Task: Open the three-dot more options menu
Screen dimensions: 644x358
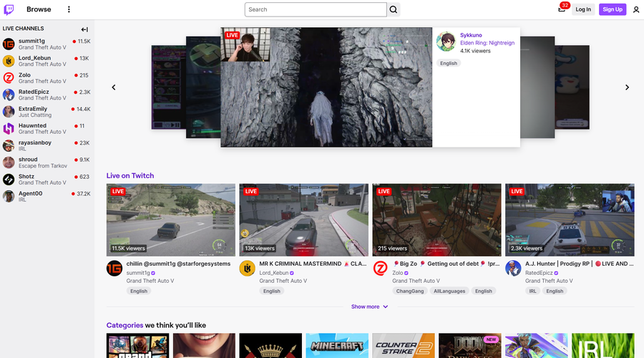Action: pyautogui.click(x=69, y=9)
